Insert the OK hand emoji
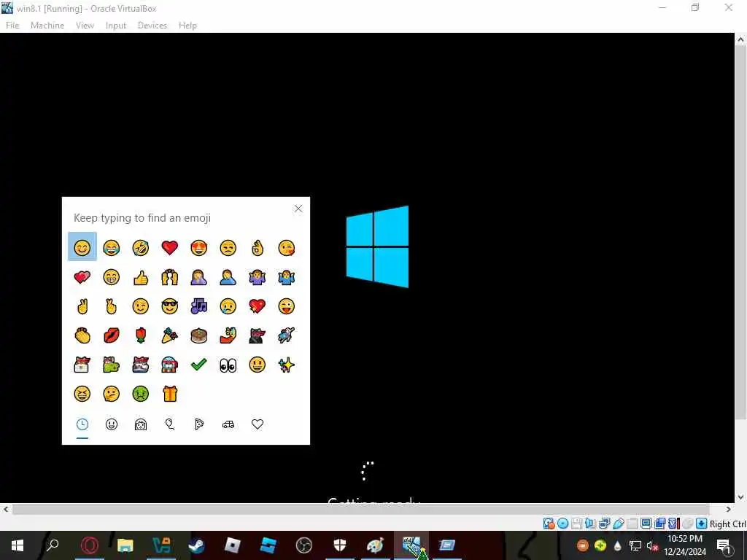 point(258,247)
